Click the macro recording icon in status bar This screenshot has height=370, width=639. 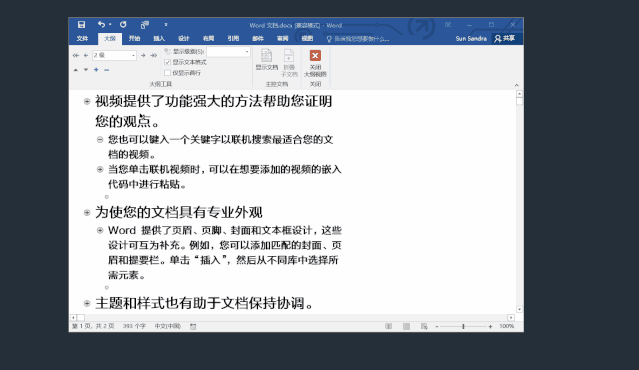[193, 326]
